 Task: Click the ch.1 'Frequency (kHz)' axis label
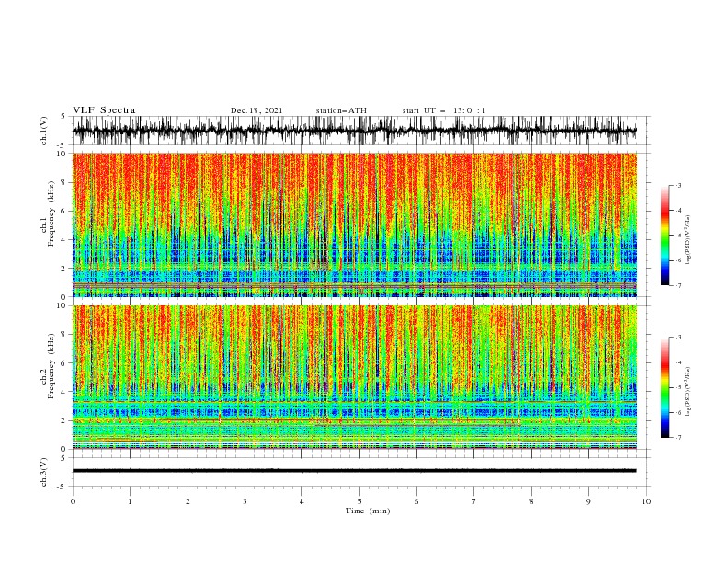[51, 214]
